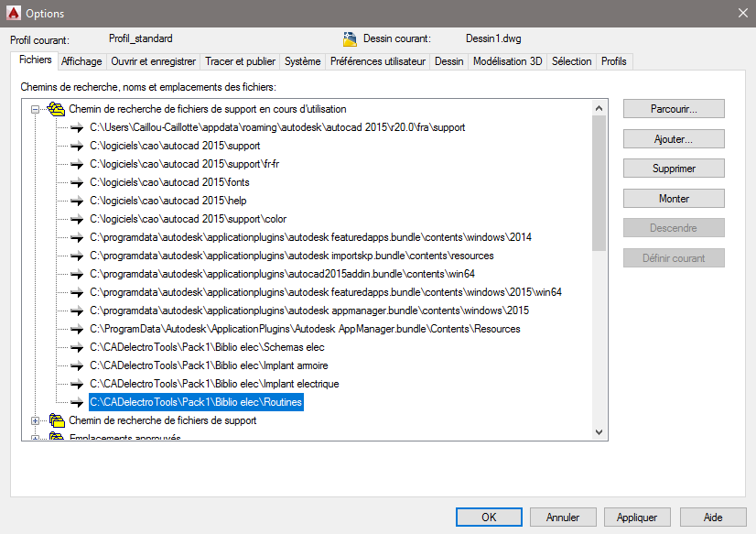Select the Biblio elec\Schemas elec path
Screen dimensions: 756x534
tap(208, 347)
